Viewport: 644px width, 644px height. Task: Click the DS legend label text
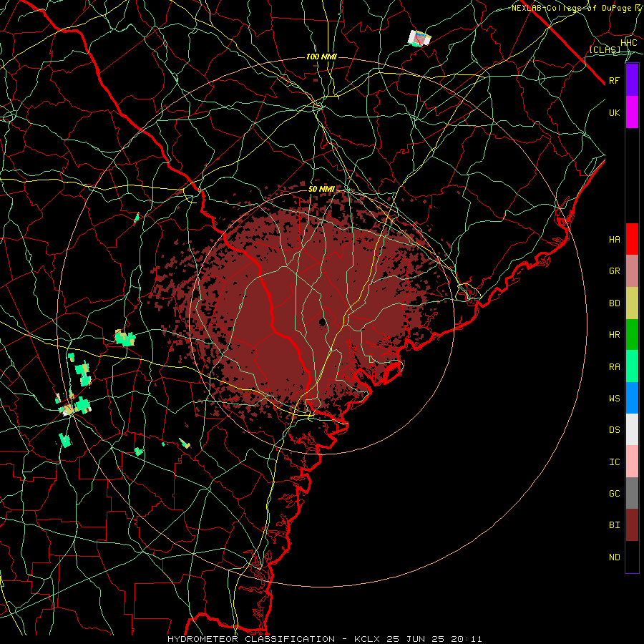[x=615, y=430]
